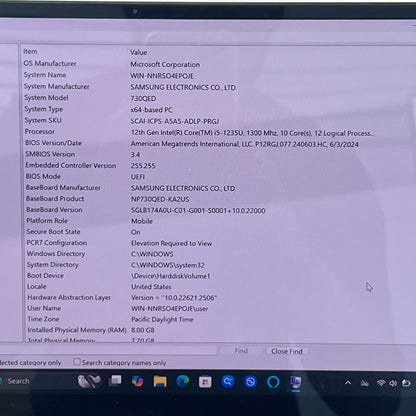Click the Close Find button
Image resolution: width=416 pixels, height=416 pixels.
287,351
